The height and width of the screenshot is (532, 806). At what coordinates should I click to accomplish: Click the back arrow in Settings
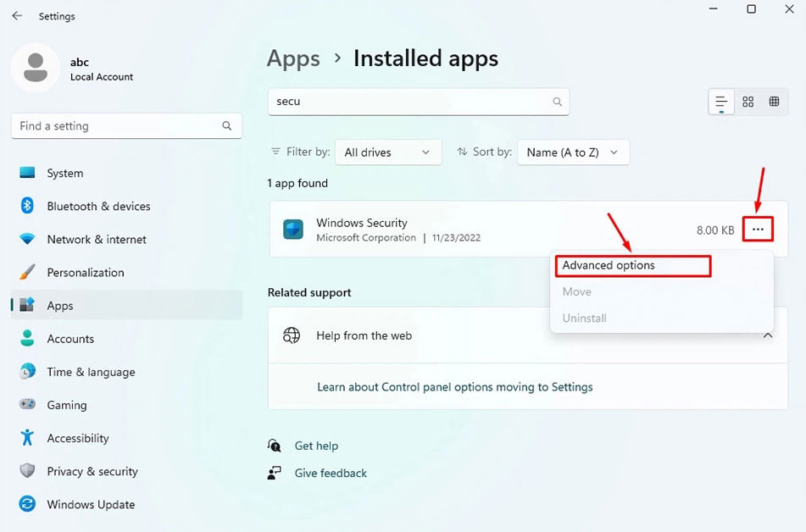click(x=16, y=14)
